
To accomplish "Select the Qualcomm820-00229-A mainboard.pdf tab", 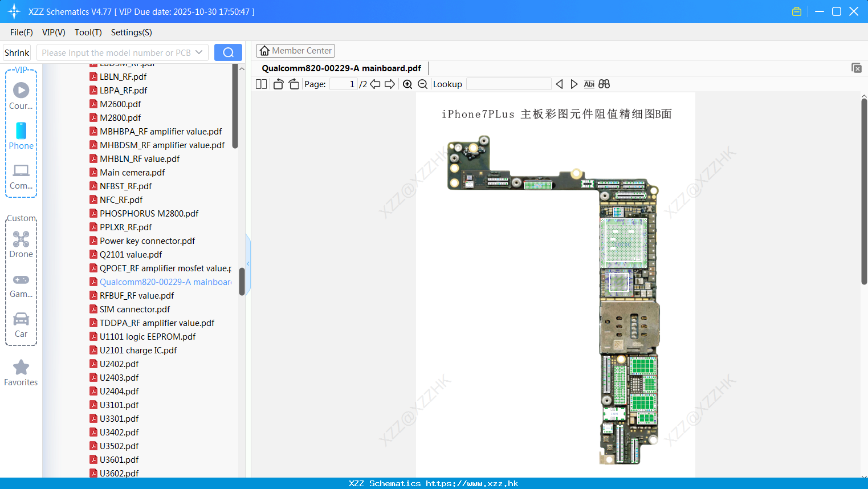I will tap(341, 68).
